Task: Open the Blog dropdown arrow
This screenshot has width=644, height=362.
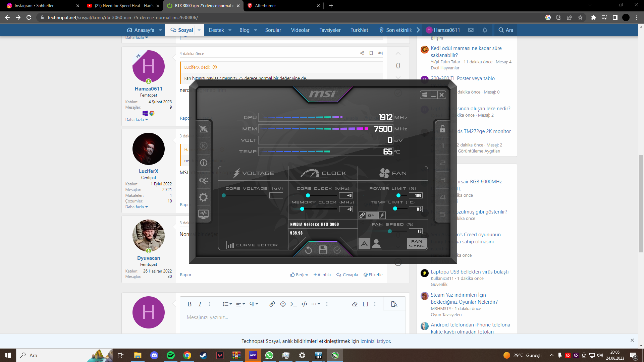Action: [x=256, y=30]
